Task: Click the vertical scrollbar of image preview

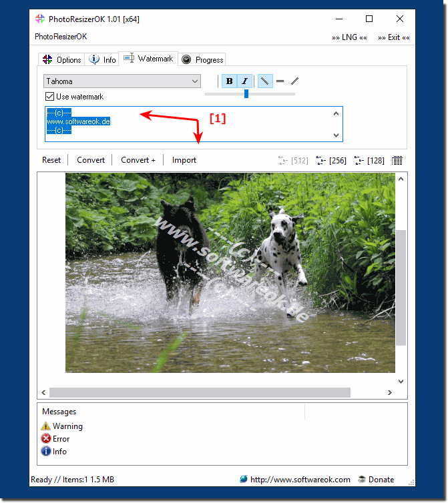Action: [x=401, y=288]
